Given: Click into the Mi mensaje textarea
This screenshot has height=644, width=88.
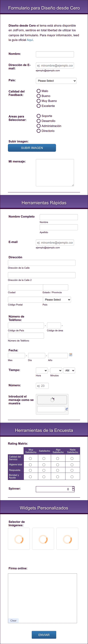Looking at the screenshot, I should pyautogui.click(x=55, y=173).
